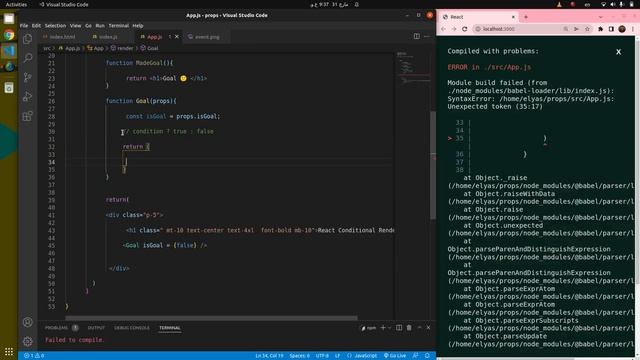Open the Extensions view
640x360 pixels.
(28, 116)
